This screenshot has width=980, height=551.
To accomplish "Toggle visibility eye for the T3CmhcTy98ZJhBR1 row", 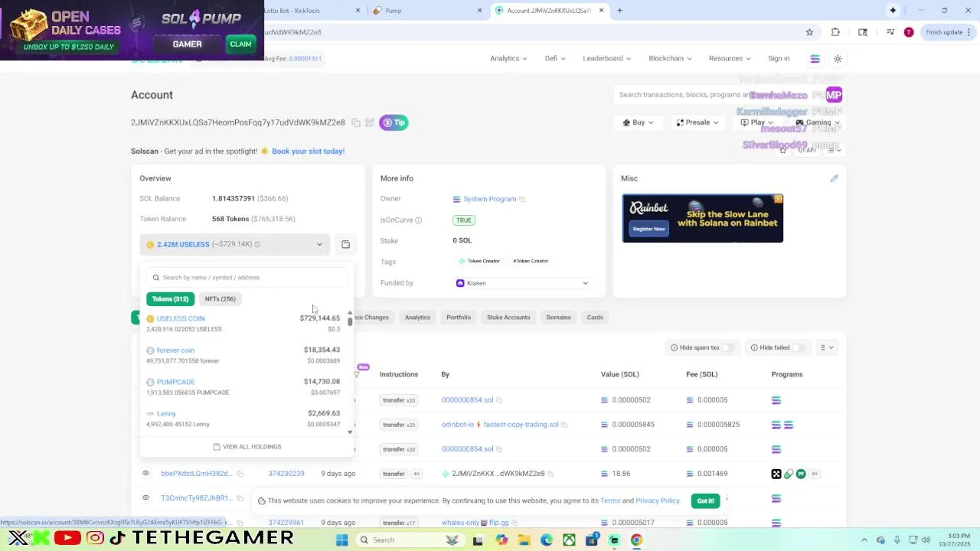I will pyautogui.click(x=145, y=498).
